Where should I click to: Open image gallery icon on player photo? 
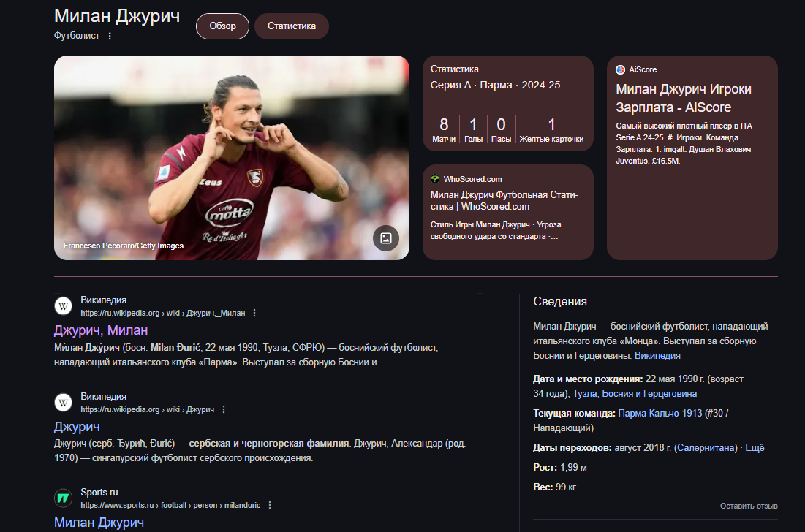(385, 238)
